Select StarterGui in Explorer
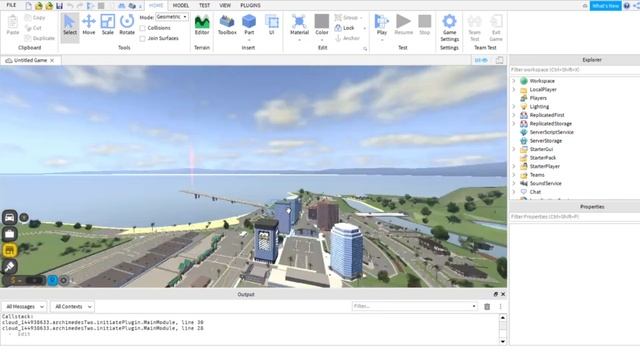 coord(541,149)
